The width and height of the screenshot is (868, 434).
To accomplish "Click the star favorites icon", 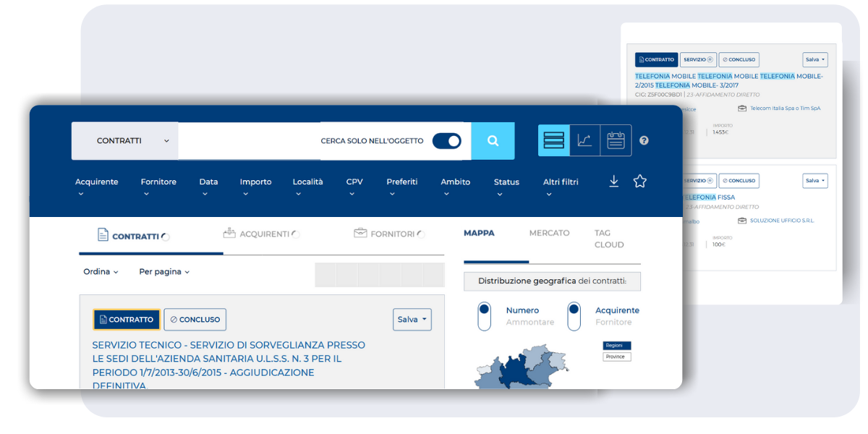I will (x=639, y=181).
